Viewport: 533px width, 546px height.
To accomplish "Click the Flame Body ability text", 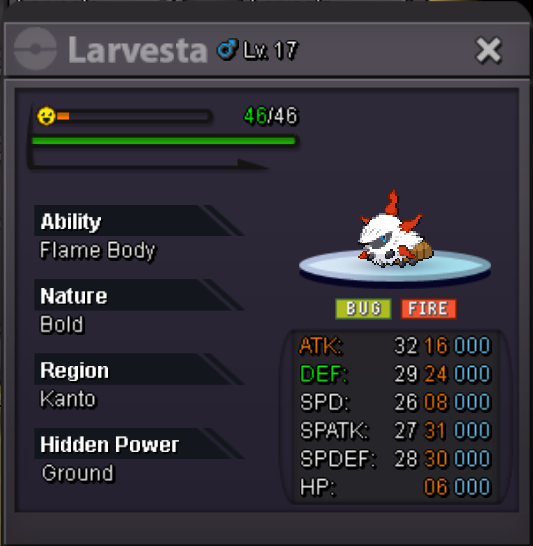I will coord(97,251).
